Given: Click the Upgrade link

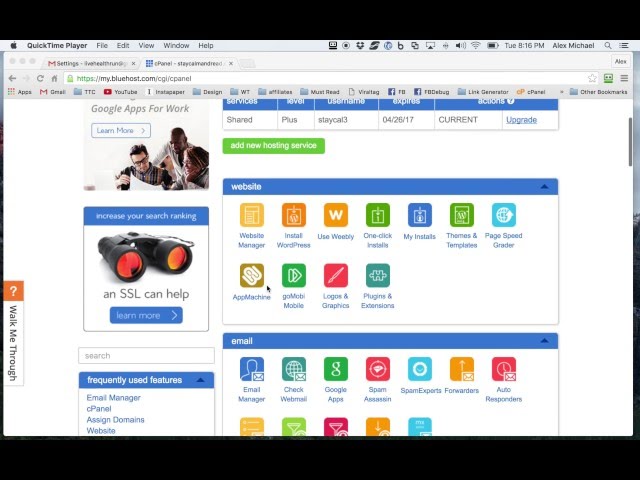Looking at the screenshot, I should pos(521,120).
